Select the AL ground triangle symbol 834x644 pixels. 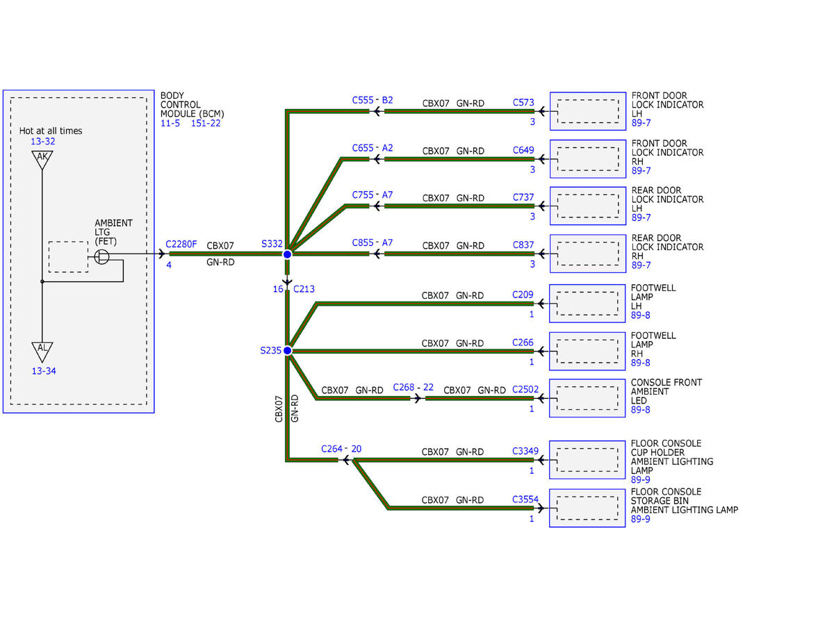pos(42,351)
